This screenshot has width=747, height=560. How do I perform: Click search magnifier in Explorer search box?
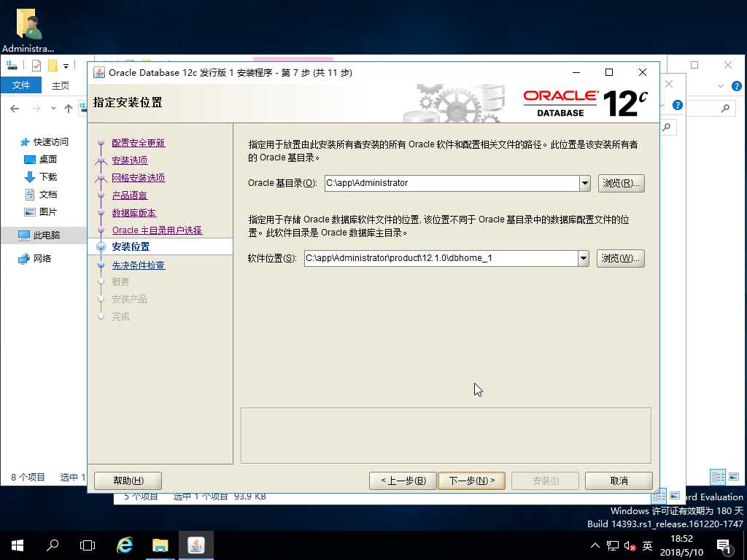[x=725, y=109]
